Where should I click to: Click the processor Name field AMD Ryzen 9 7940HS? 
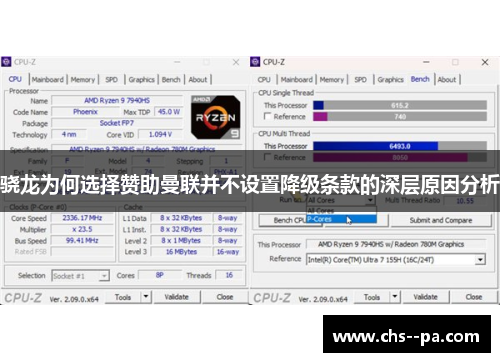pos(117,100)
